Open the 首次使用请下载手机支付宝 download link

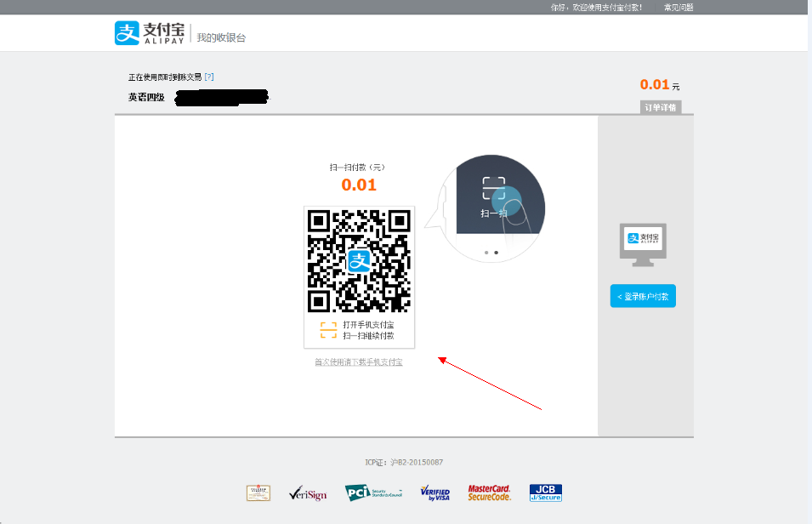[x=359, y=362]
